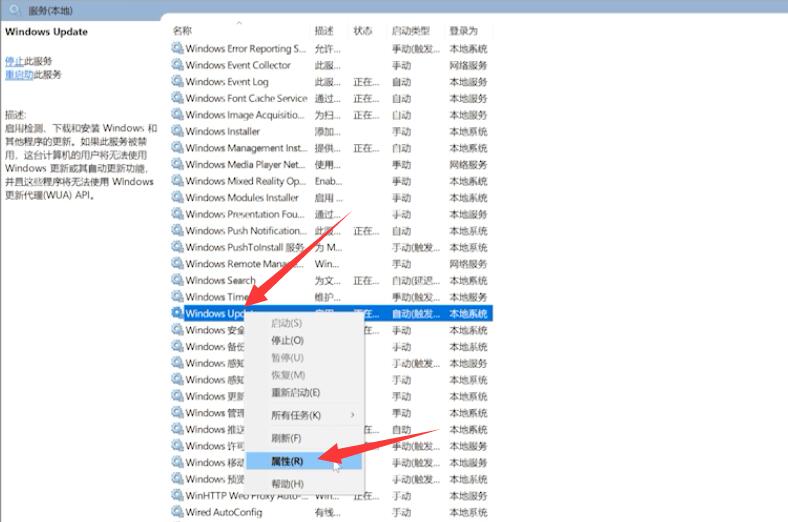Sort by the 登录为 column header

pos(463,31)
